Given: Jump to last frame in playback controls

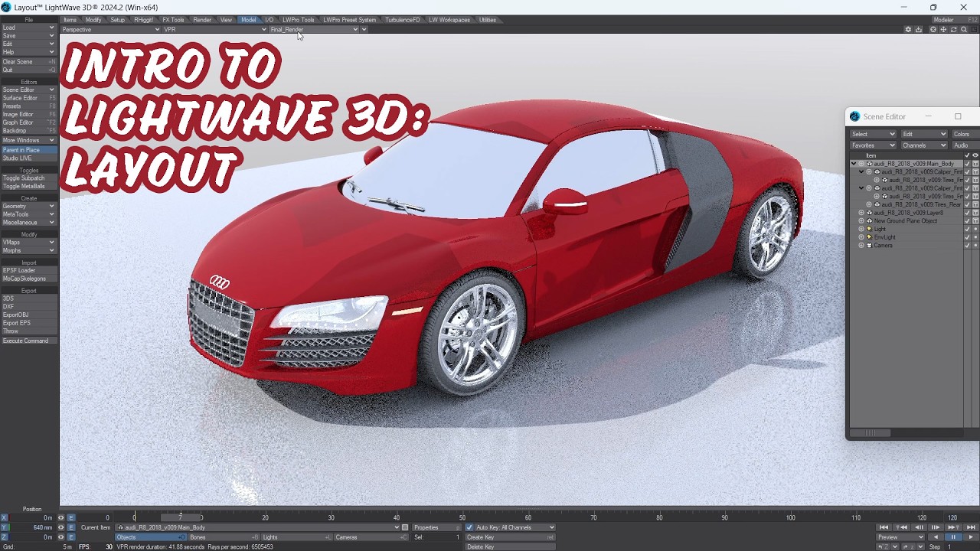Looking at the screenshot, I should tap(971, 527).
